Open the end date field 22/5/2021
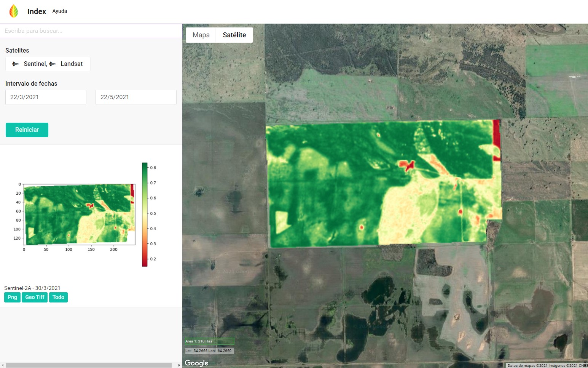 point(136,97)
